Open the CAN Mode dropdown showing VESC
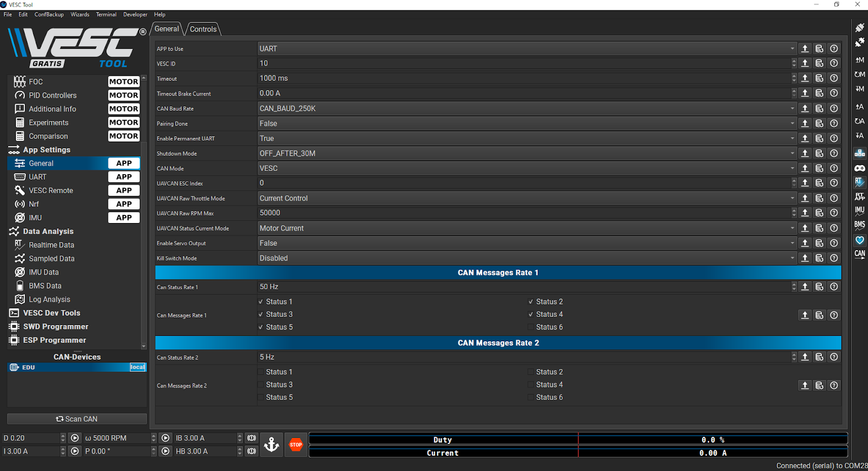The height and width of the screenshot is (471, 868). 527,168
